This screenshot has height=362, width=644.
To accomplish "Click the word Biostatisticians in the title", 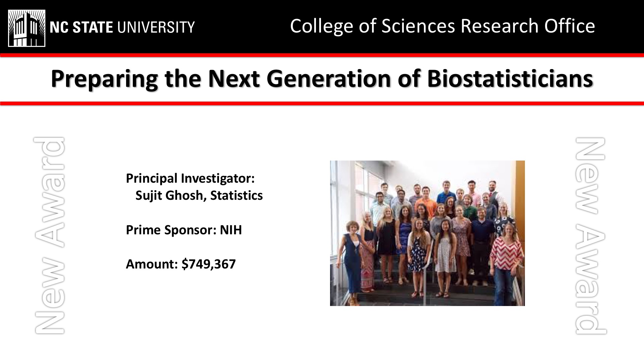I will (x=510, y=79).
